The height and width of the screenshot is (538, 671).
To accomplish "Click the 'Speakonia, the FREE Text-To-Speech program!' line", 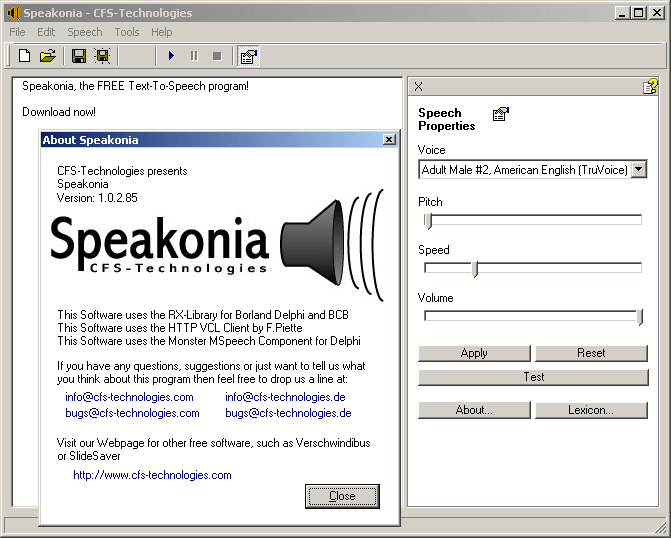I will (135, 86).
